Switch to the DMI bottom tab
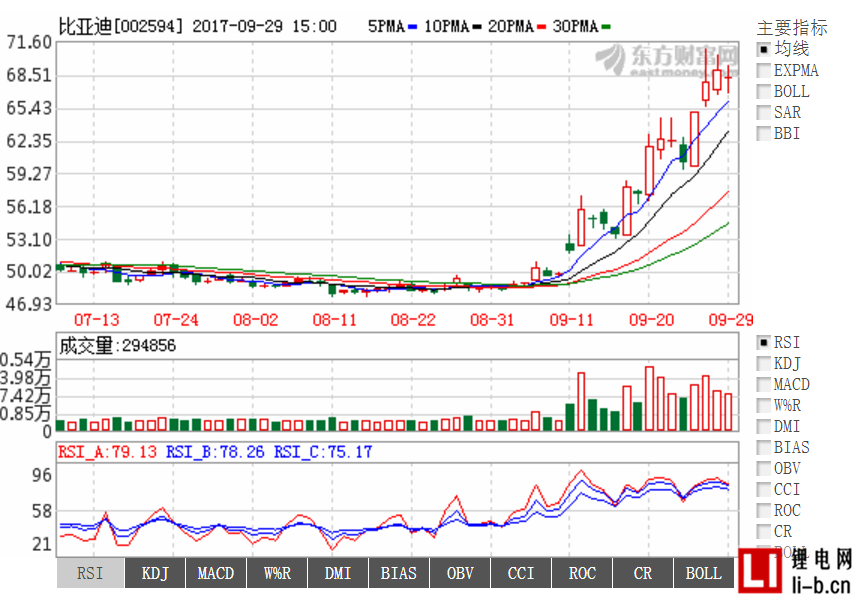 click(x=338, y=573)
